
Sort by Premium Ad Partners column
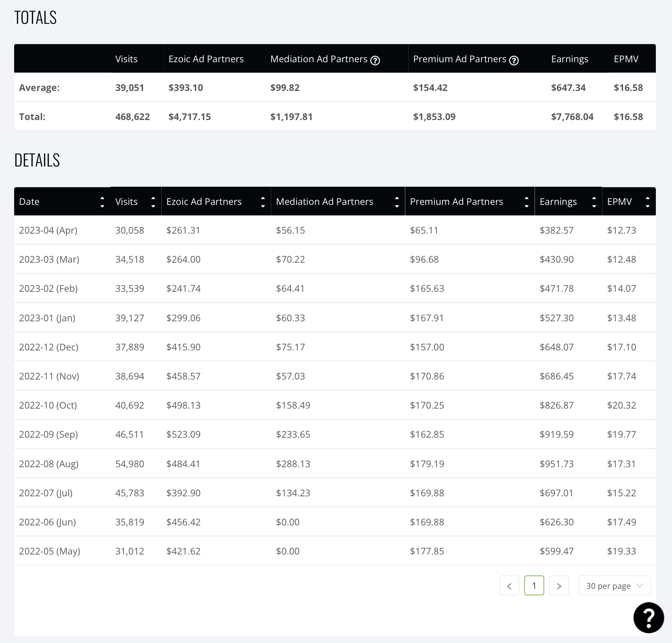tap(470, 201)
